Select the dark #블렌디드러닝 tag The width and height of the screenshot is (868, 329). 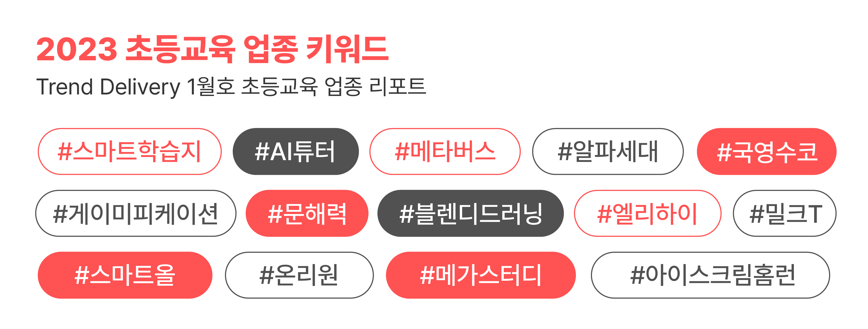click(470, 213)
